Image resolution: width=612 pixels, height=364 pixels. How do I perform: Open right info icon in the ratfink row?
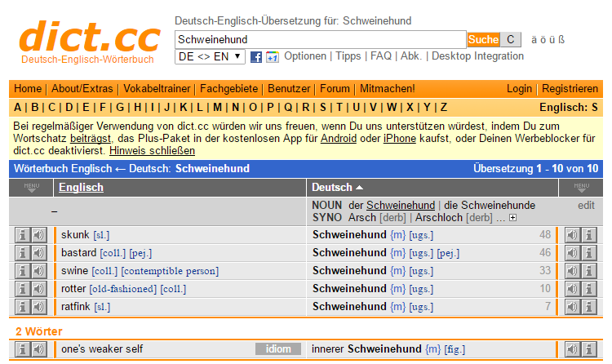(x=589, y=307)
